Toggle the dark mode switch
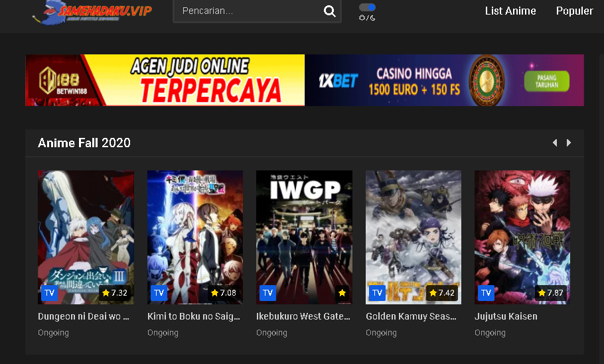This screenshot has width=604, height=364. pos(367,7)
